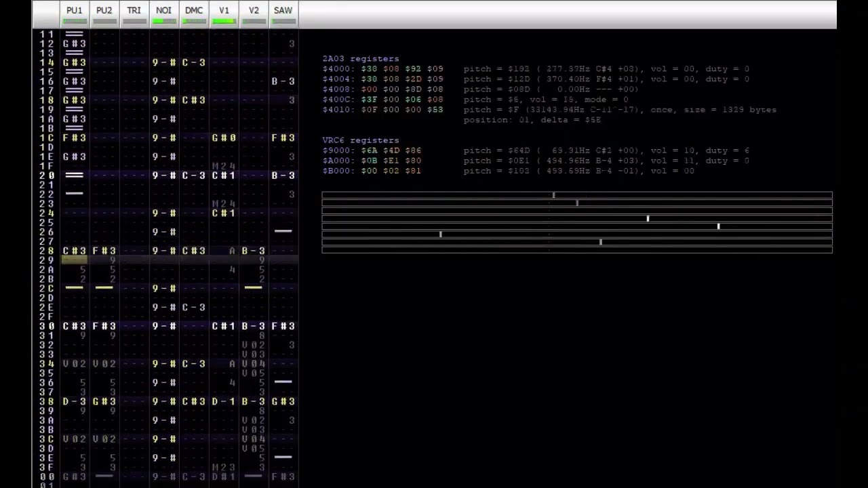Select the C-3 note in DMC row 2E
Image resolution: width=868 pixels, height=488 pixels.
pyautogui.click(x=194, y=307)
